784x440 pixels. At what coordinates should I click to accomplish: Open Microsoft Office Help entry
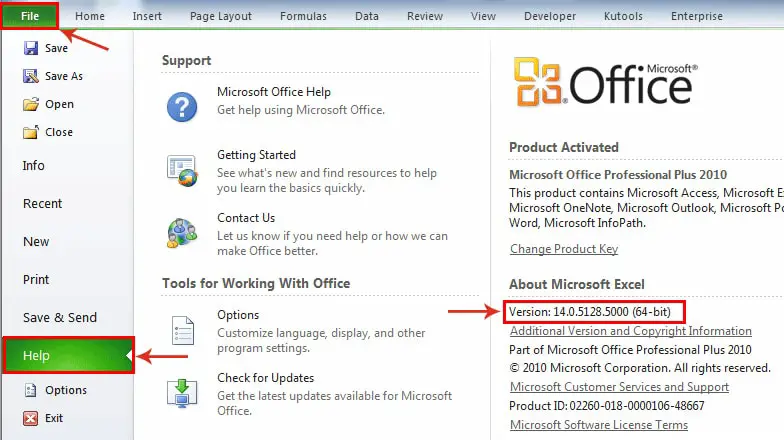(x=274, y=92)
